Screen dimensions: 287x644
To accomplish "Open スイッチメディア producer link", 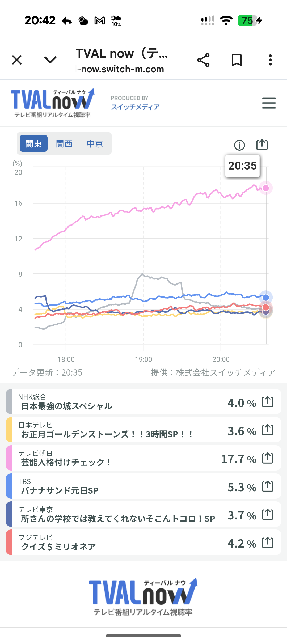I will coord(135,107).
